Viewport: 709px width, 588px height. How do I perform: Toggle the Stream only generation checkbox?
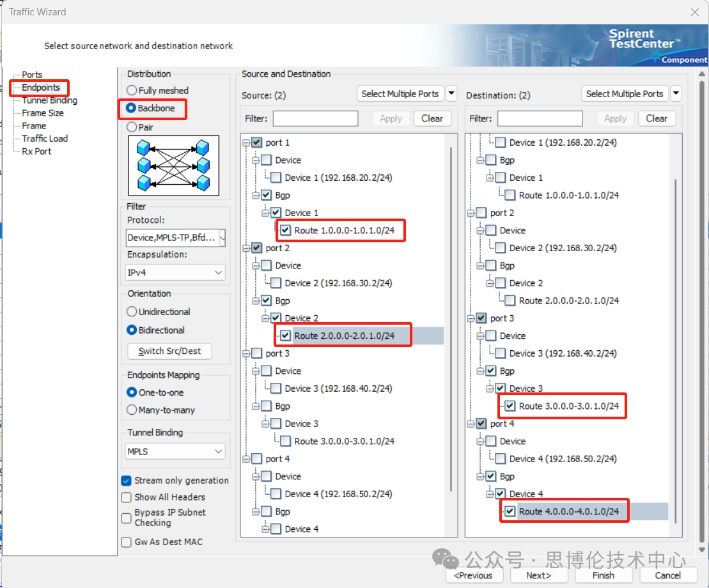click(127, 481)
